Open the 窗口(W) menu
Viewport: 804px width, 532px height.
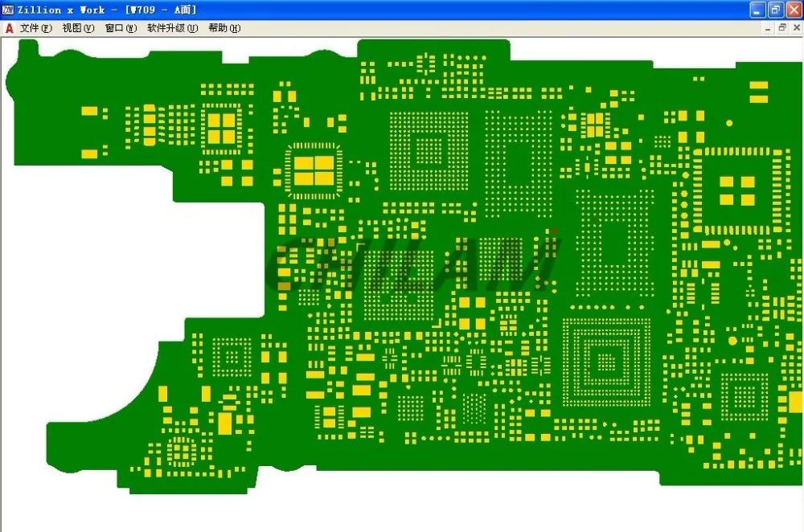click(x=121, y=28)
